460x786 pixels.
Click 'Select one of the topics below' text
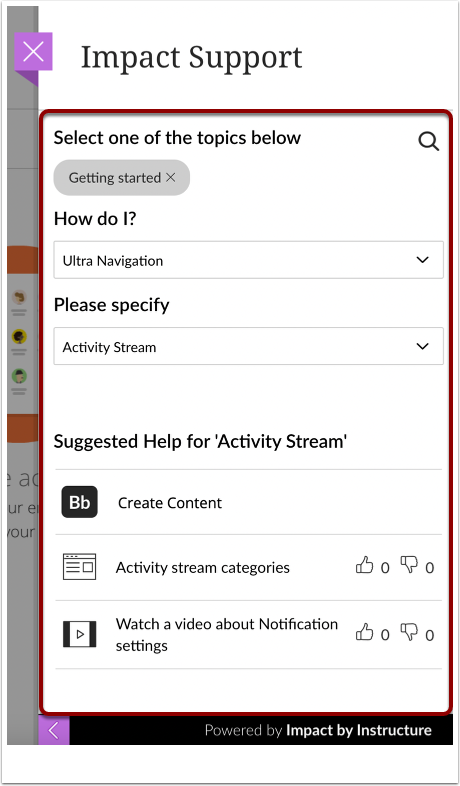[177, 137]
